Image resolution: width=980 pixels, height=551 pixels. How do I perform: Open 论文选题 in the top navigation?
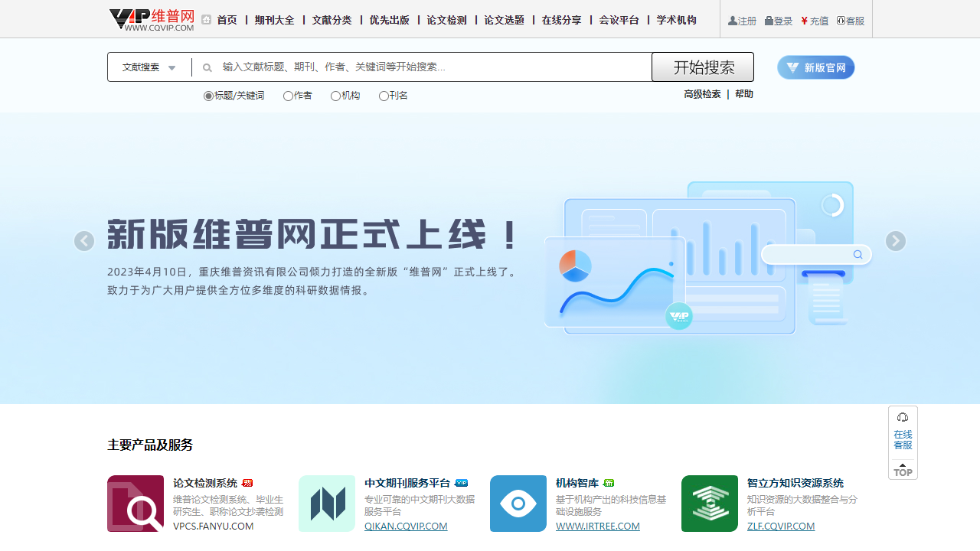505,21
